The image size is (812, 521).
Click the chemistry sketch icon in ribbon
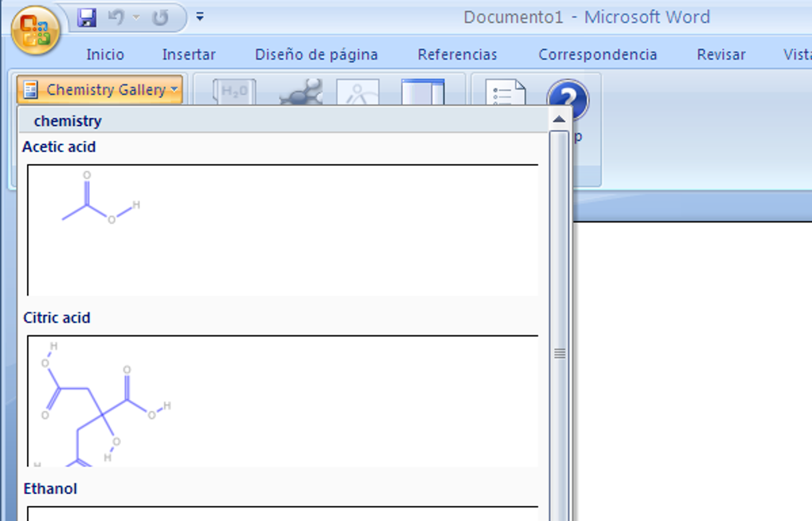tap(358, 92)
